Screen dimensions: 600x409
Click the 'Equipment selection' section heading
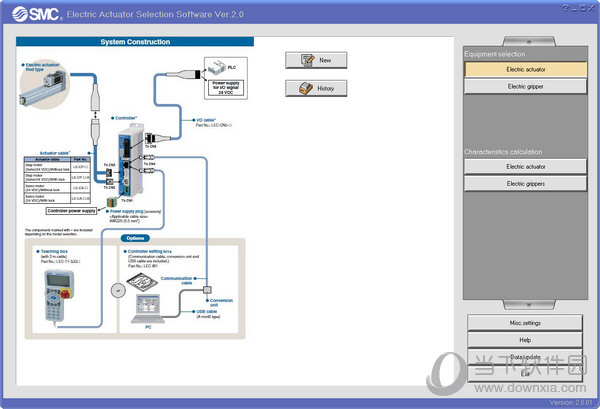coord(494,54)
